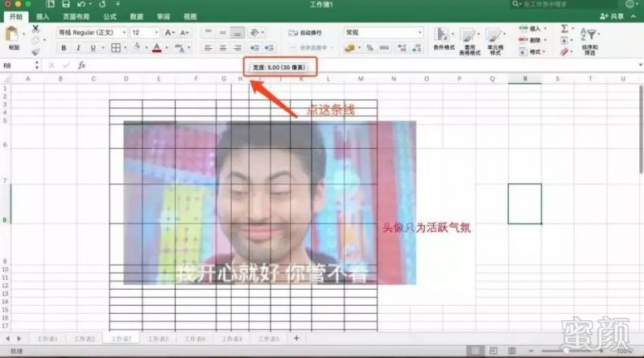This screenshot has height=358, width=644.
Task: Click the currency accounting format button
Action: (x=349, y=48)
